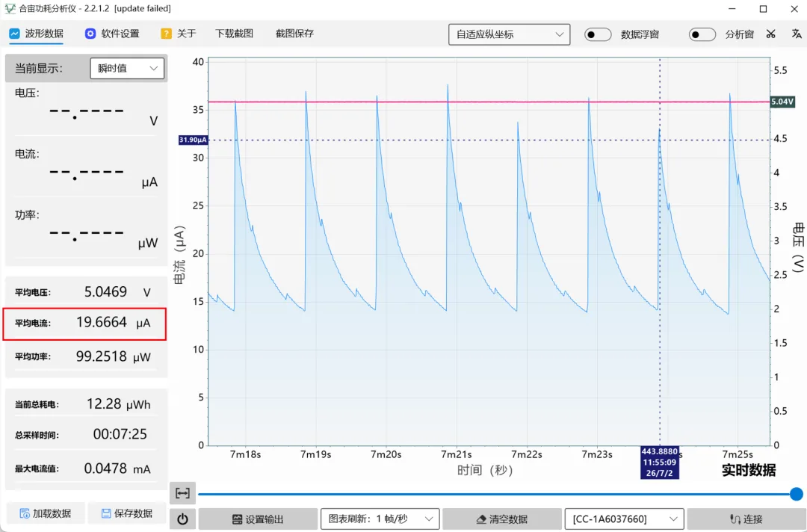This screenshot has height=532, width=807.
Task: Click the 平均电流 value 19.6664
Action: click(102, 322)
